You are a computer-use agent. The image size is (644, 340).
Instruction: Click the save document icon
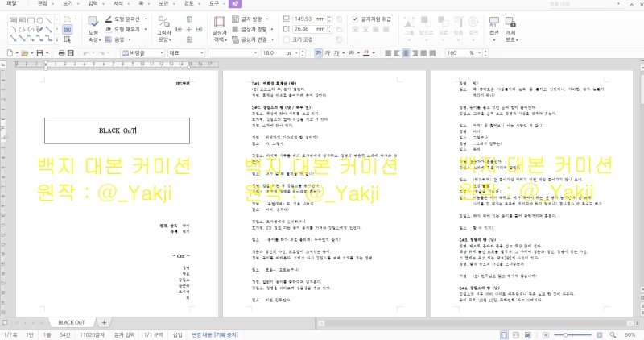click(x=39, y=52)
